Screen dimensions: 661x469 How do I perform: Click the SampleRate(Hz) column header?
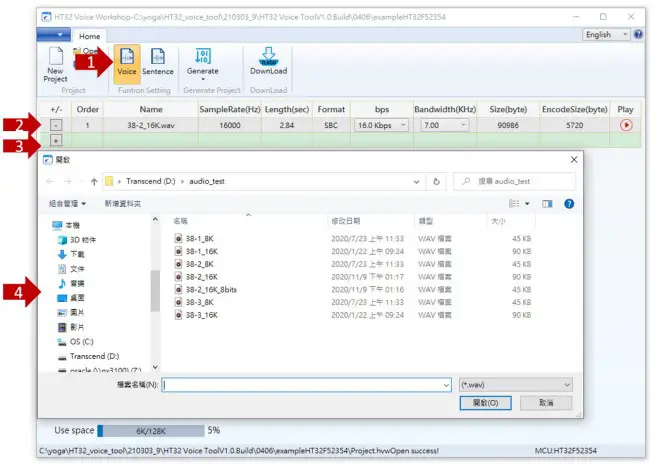(230, 110)
